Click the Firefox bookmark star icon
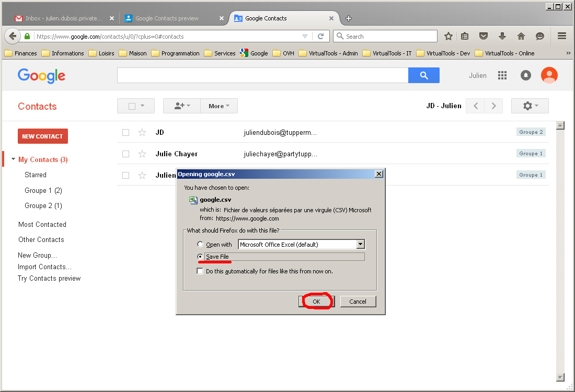 click(448, 36)
